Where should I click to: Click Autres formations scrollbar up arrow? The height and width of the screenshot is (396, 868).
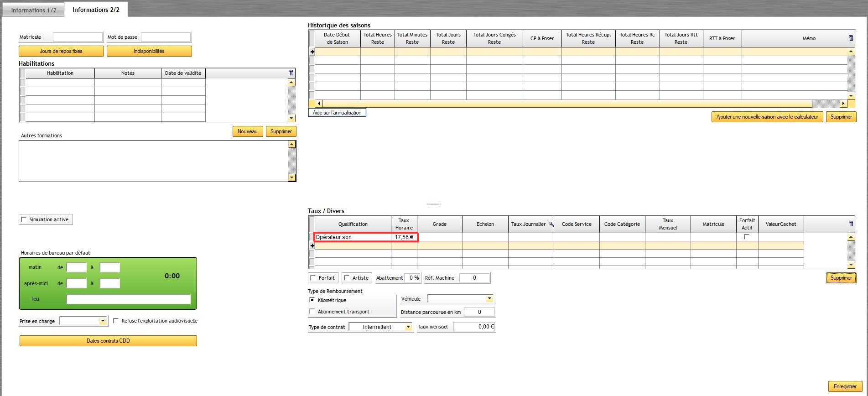292,145
